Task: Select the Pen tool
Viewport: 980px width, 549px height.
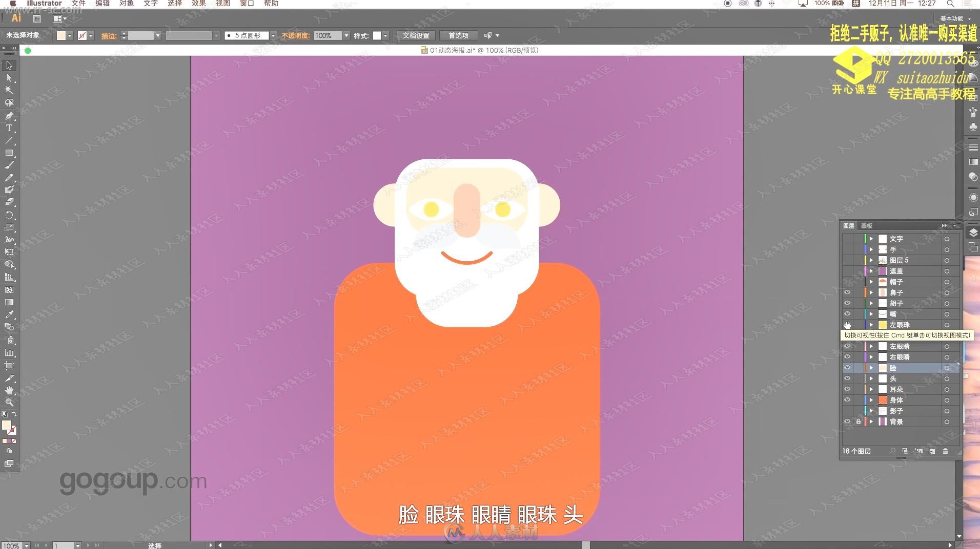Action: [x=9, y=116]
